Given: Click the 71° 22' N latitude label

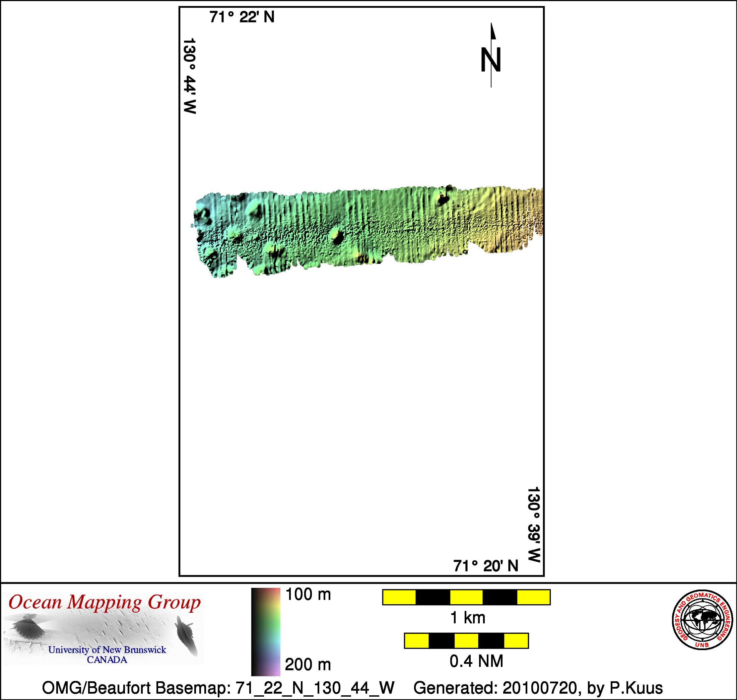Looking at the screenshot, I should 242,17.
